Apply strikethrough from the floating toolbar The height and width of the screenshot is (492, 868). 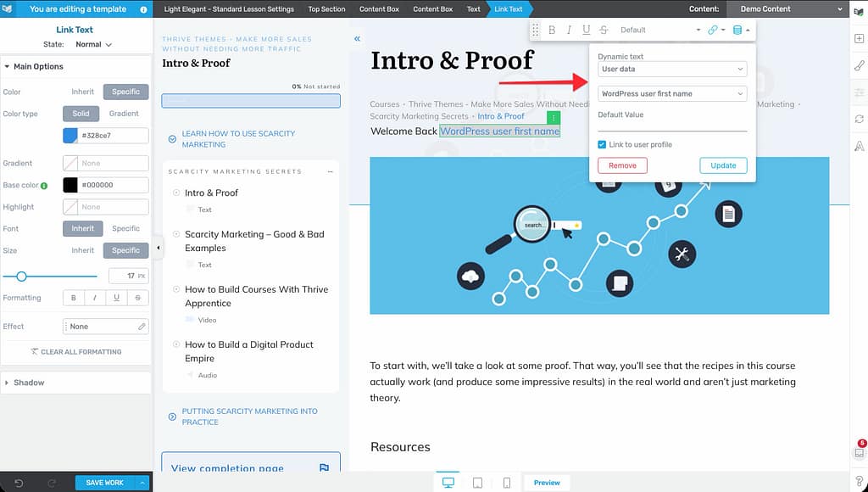click(604, 31)
